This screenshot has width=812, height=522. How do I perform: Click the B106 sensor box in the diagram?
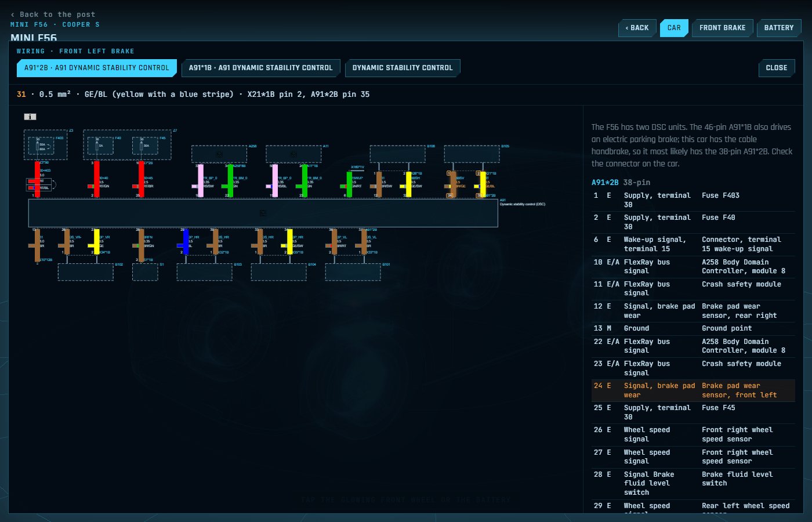(397, 154)
